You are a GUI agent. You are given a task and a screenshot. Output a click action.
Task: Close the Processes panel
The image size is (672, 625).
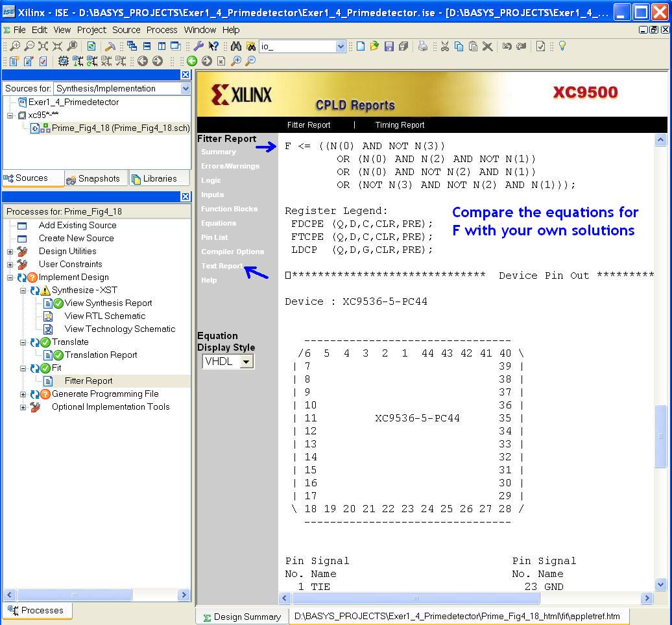pyautogui.click(x=185, y=196)
